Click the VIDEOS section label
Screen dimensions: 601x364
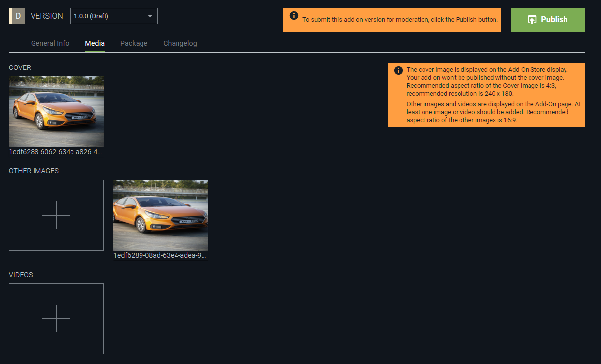pos(21,275)
